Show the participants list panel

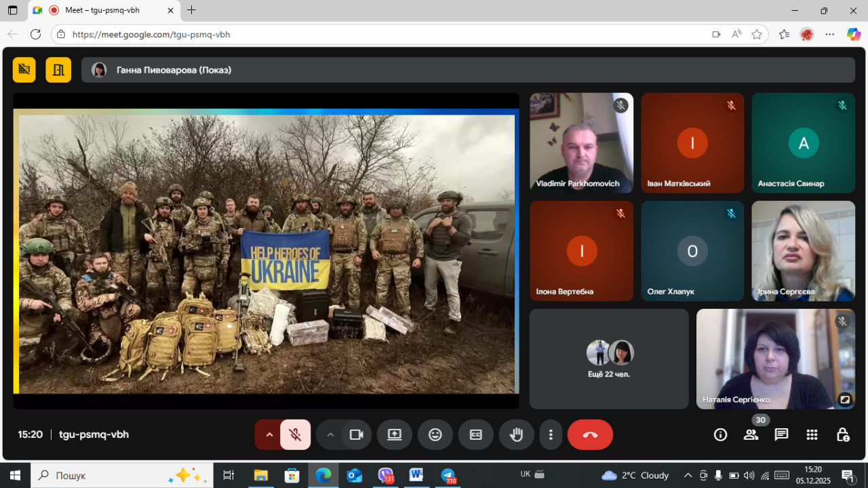coord(751,434)
